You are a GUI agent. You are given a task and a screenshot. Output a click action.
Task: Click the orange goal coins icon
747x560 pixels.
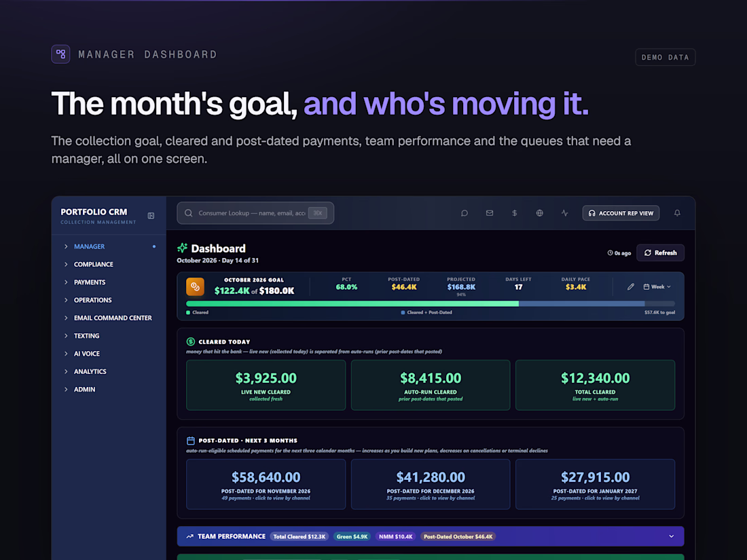coord(196,286)
